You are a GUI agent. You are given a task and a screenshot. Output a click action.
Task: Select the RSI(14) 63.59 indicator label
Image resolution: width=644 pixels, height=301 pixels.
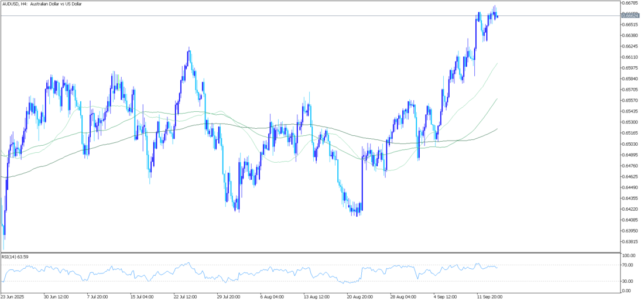(15, 256)
